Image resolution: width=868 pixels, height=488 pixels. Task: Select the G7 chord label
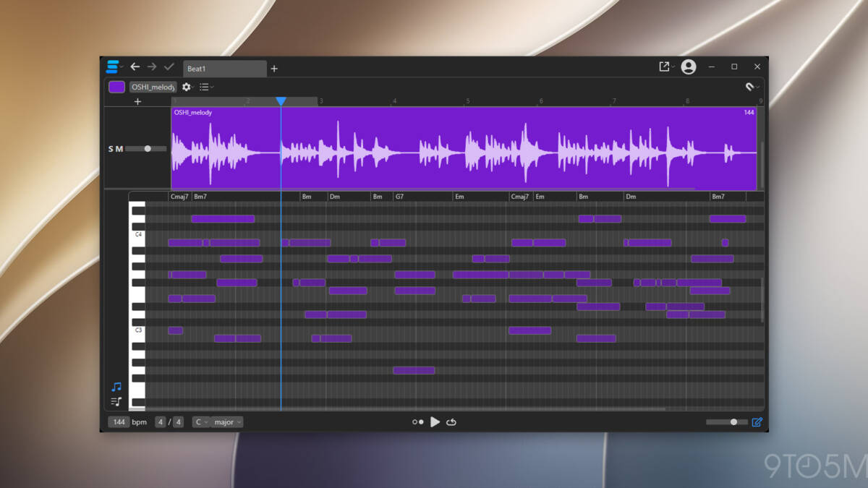click(399, 197)
